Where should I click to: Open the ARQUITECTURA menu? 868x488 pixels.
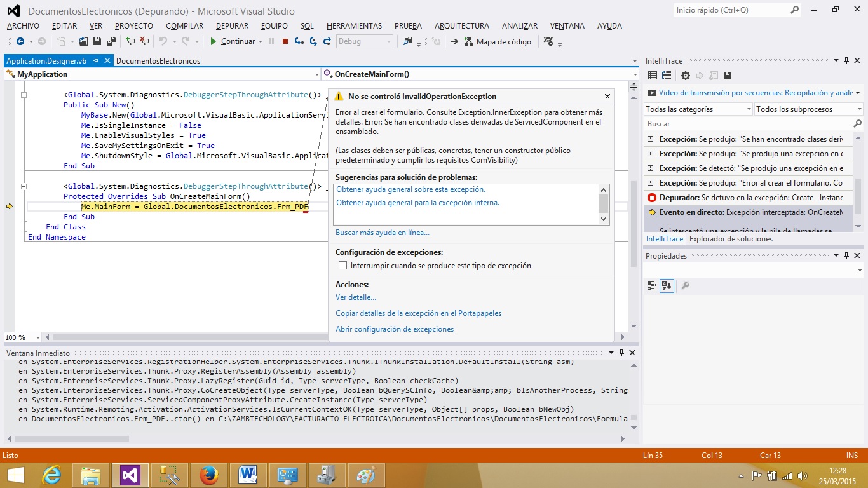(x=462, y=26)
